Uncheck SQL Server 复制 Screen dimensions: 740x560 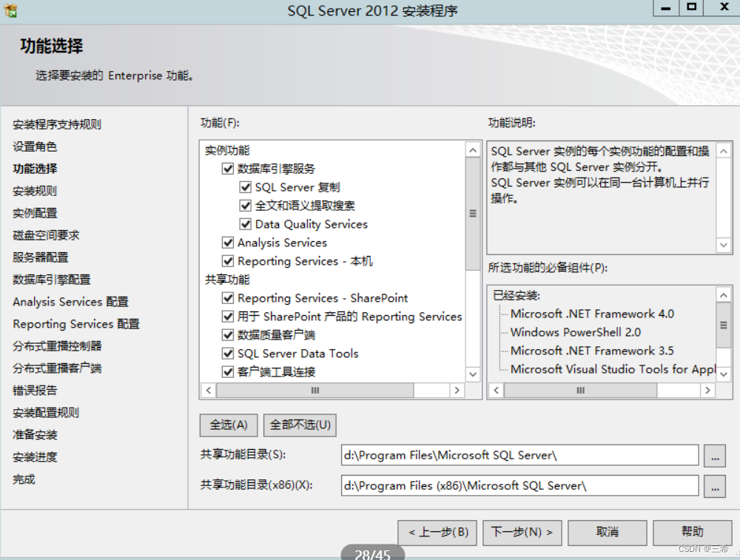246,186
